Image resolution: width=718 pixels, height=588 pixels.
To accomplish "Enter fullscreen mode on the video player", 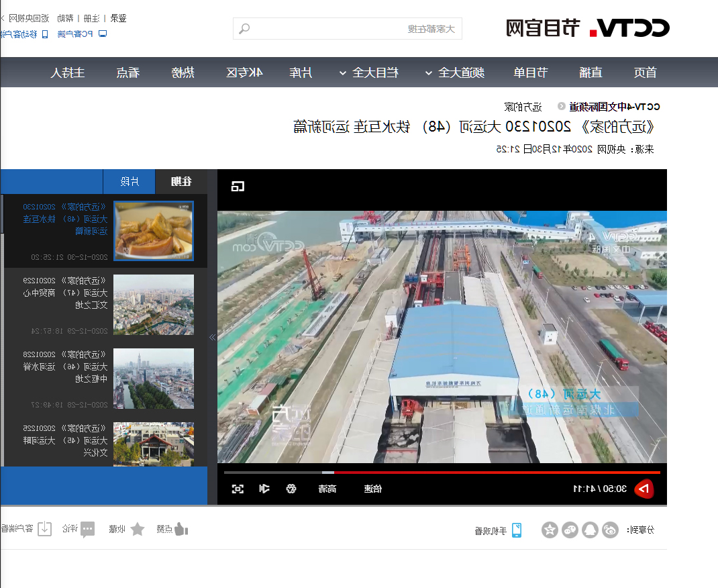I will click(238, 489).
